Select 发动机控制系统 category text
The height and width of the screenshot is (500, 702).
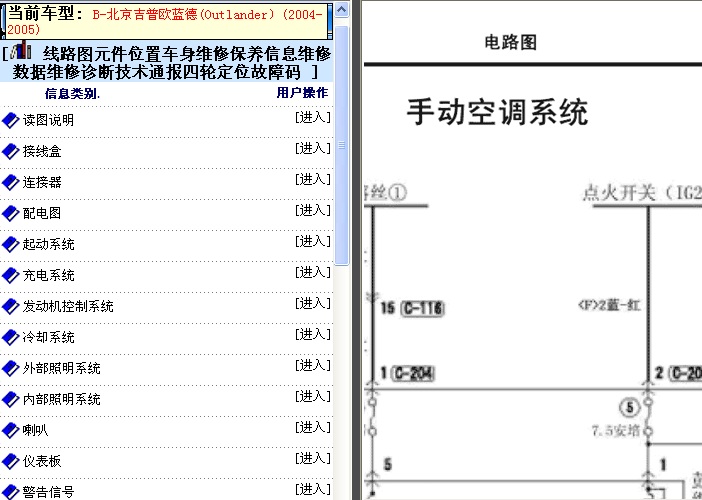(x=68, y=306)
